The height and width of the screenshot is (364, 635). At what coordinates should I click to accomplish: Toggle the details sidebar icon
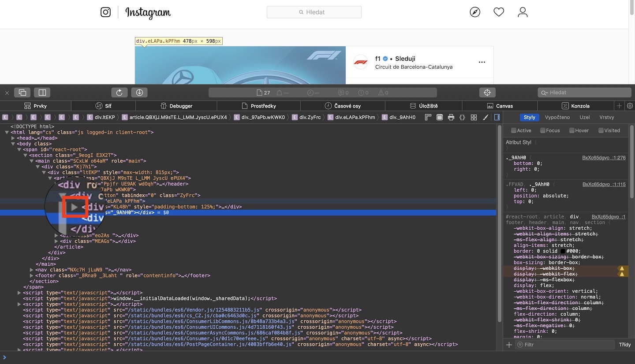pos(497,117)
